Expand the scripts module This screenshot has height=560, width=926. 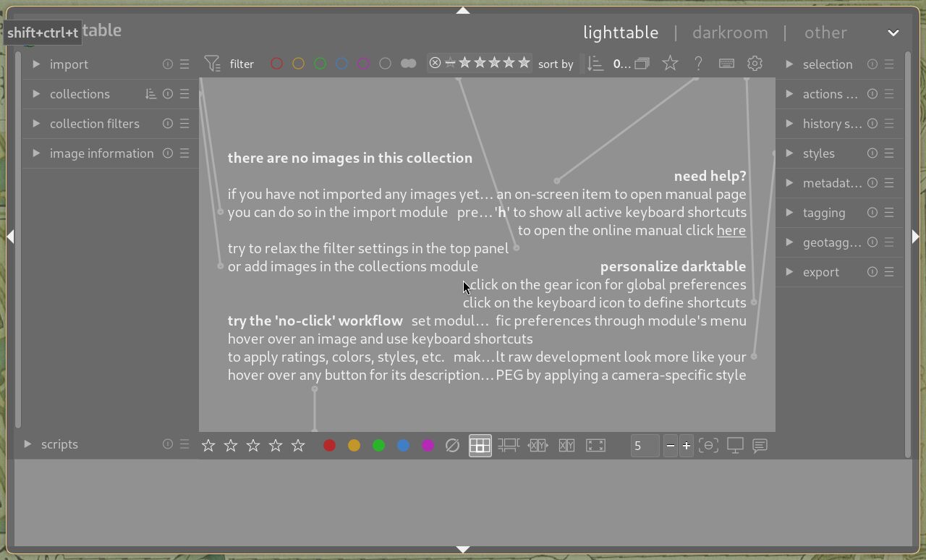click(x=27, y=444)
